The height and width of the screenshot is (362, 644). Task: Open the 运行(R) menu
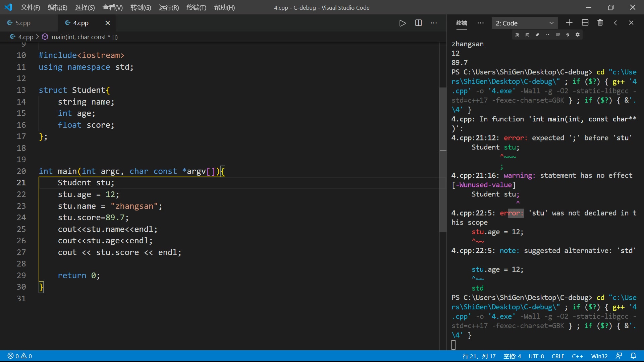169,7
